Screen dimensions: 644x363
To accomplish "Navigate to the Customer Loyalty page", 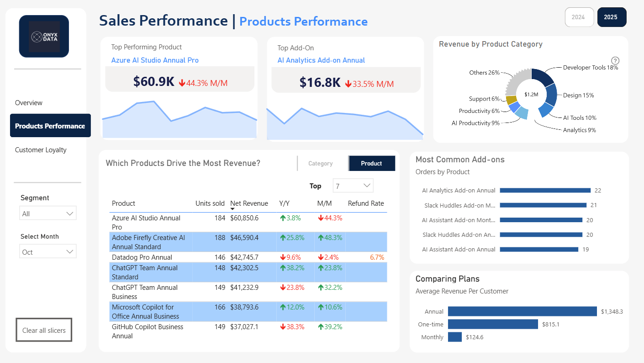I will click(41, 150).
